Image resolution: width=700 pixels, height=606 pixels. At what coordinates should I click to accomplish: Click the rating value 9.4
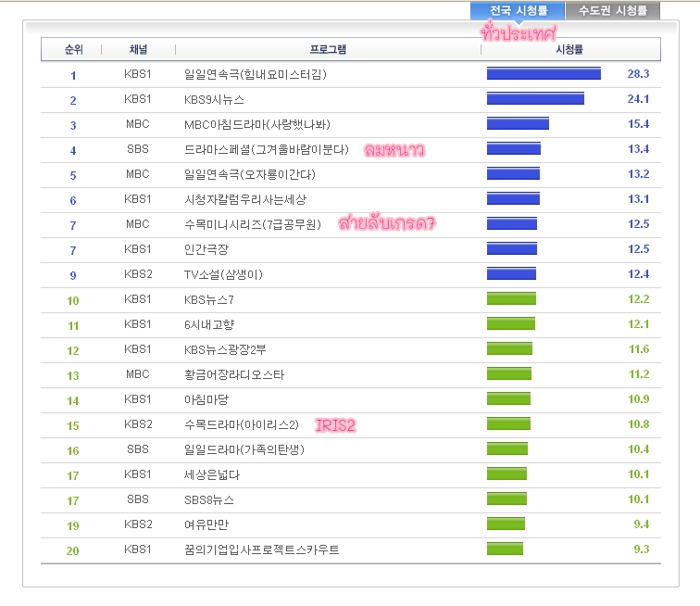pos(642,524)
